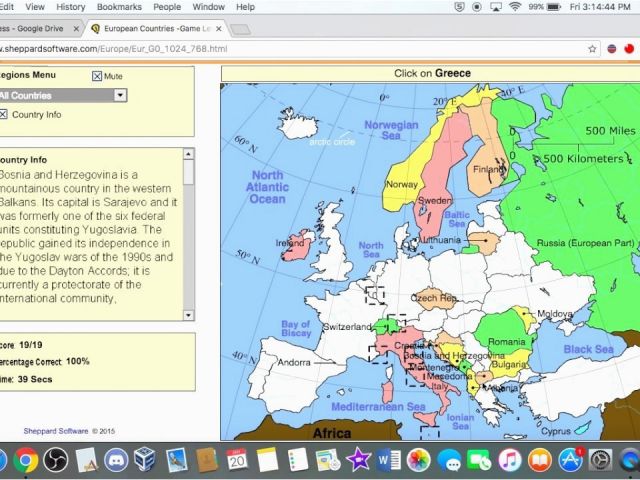Viewport: 640px width, 480px height.
Task: Click the sheppardsoftware.com address bar
Action: [x=292, y=49]
